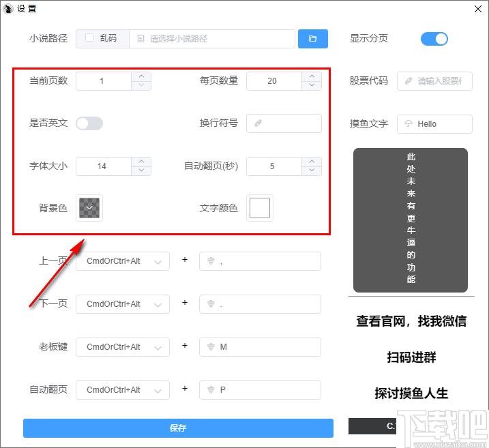Click the 老板键 M key field
489x448 pixels.
(260, 347)
